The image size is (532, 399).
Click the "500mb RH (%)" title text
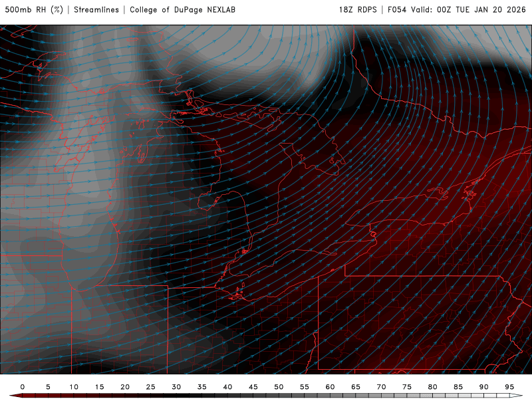click(34, 10)
